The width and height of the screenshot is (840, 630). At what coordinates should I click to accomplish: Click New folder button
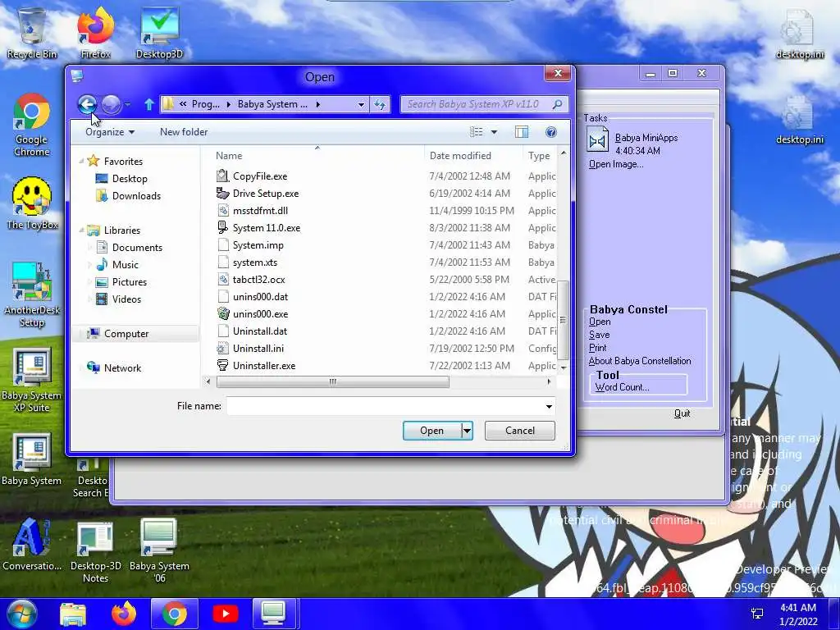tap(184, 132)
